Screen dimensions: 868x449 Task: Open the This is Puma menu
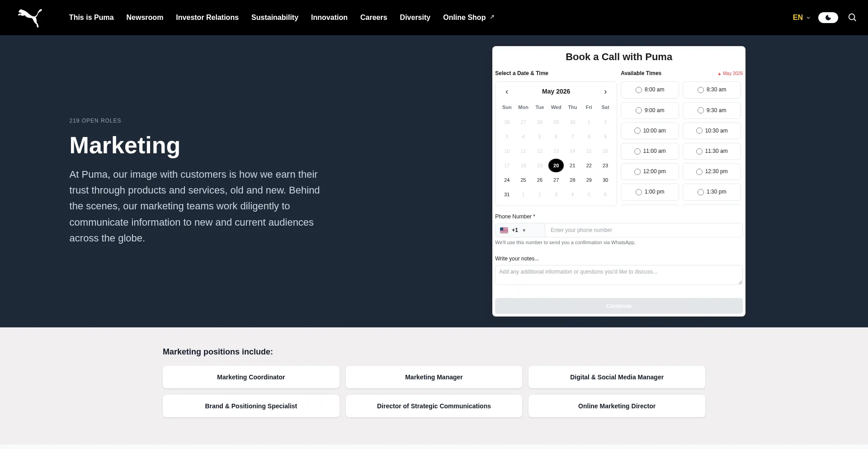[x=91, y=18]
